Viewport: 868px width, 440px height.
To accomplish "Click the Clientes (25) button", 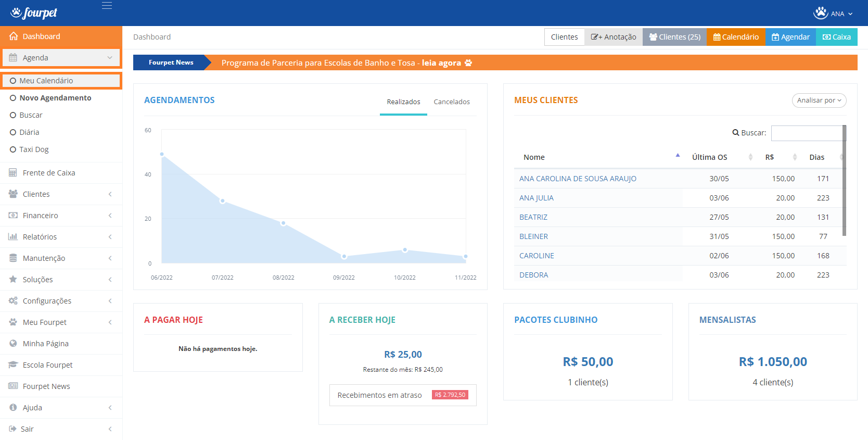I will point(674,37).
